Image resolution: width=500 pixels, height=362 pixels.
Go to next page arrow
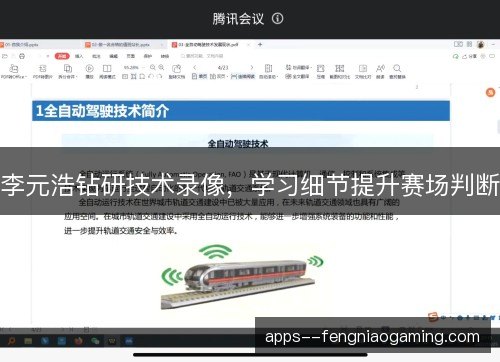point(252,67)
